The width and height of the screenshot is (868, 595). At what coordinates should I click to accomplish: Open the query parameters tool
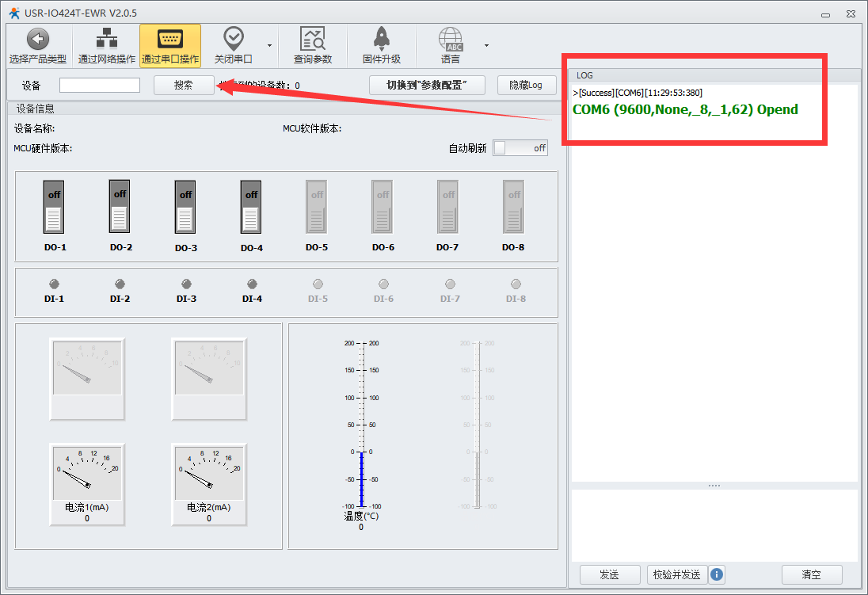tap(312, 40)
